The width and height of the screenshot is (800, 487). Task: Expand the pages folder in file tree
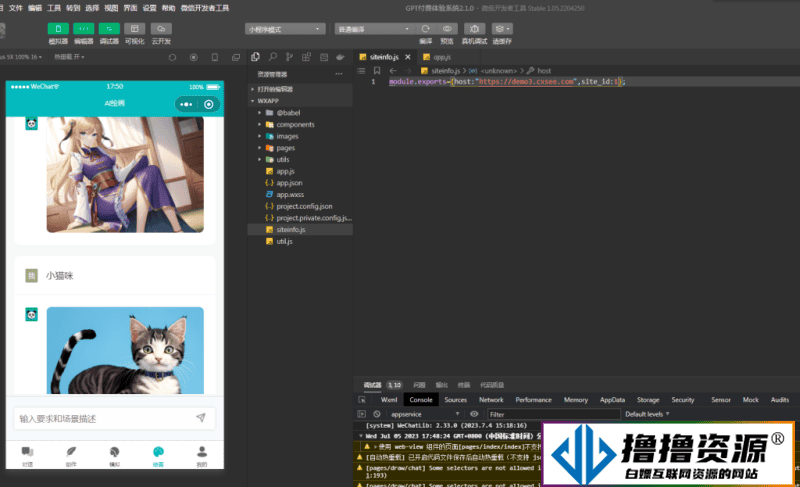click(286, 148)
